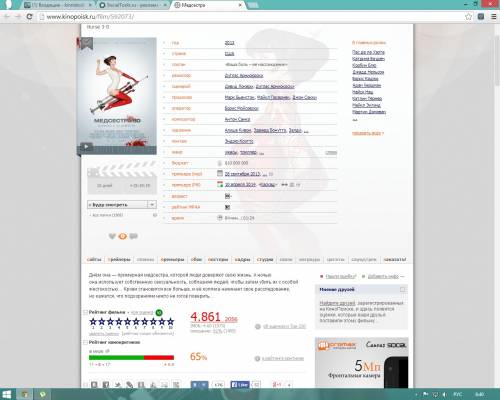The width and height of the screenshot is (500, 400).
Task: Open the 2013 year link
Action: coord(229,43)
